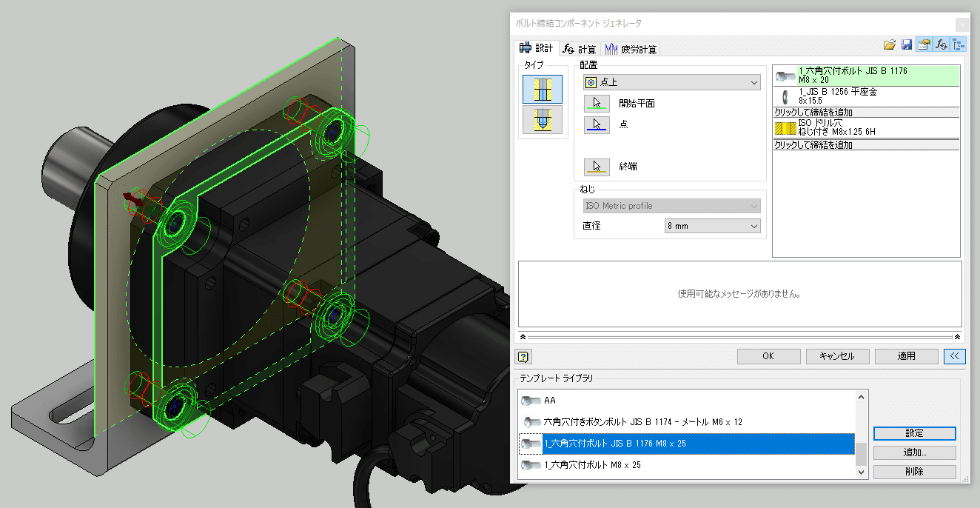Click the double-arrow expander at message area left
Screen dimensions: 980x508
523,336
